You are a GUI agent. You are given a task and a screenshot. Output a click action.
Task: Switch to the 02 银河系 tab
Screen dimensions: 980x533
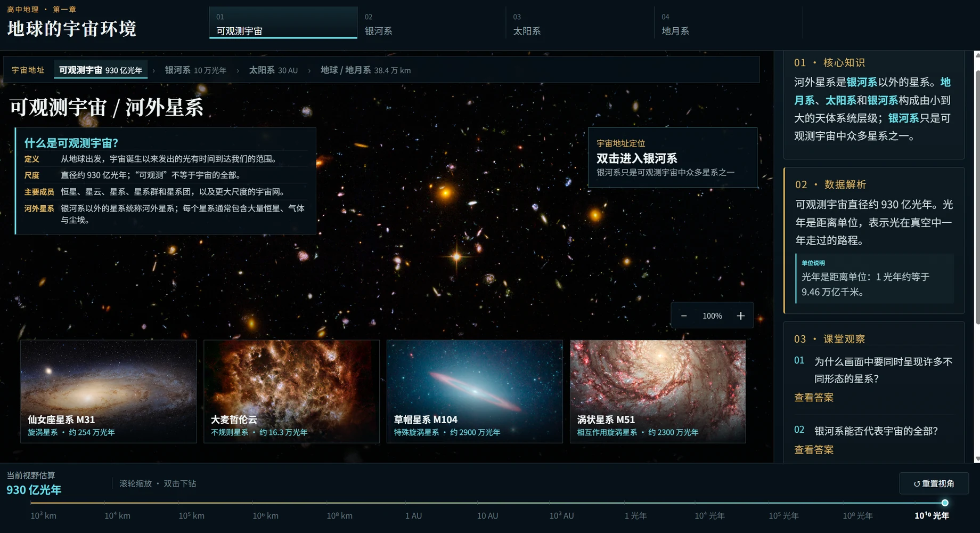tap(431, 24)
